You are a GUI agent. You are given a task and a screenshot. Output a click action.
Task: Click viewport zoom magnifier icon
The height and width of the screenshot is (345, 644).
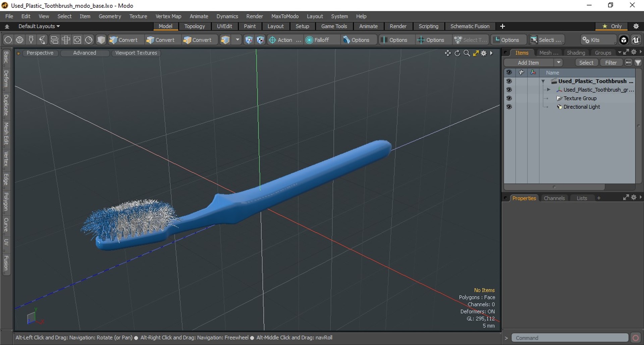click(x=467, y=53)
